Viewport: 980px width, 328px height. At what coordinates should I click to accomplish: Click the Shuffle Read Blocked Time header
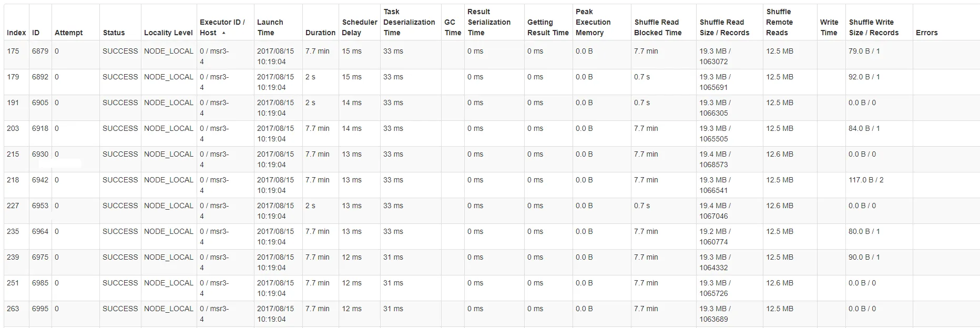click(x=658, y=27)
